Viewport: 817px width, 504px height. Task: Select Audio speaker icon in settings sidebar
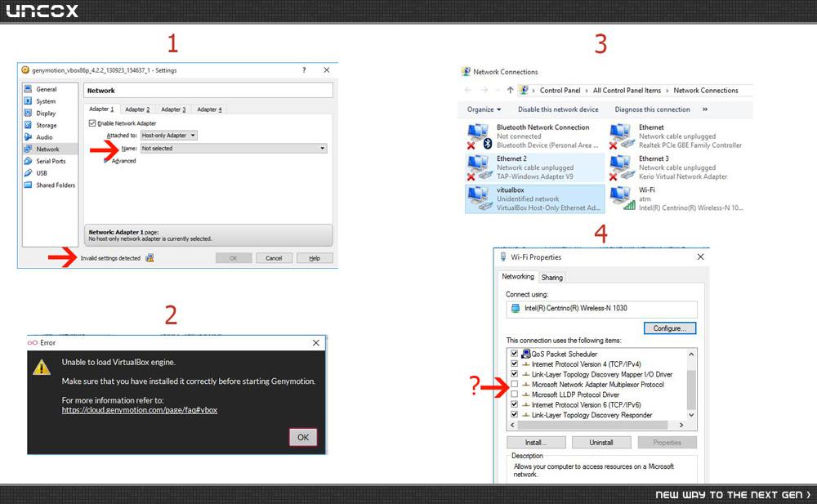point(28,137)
